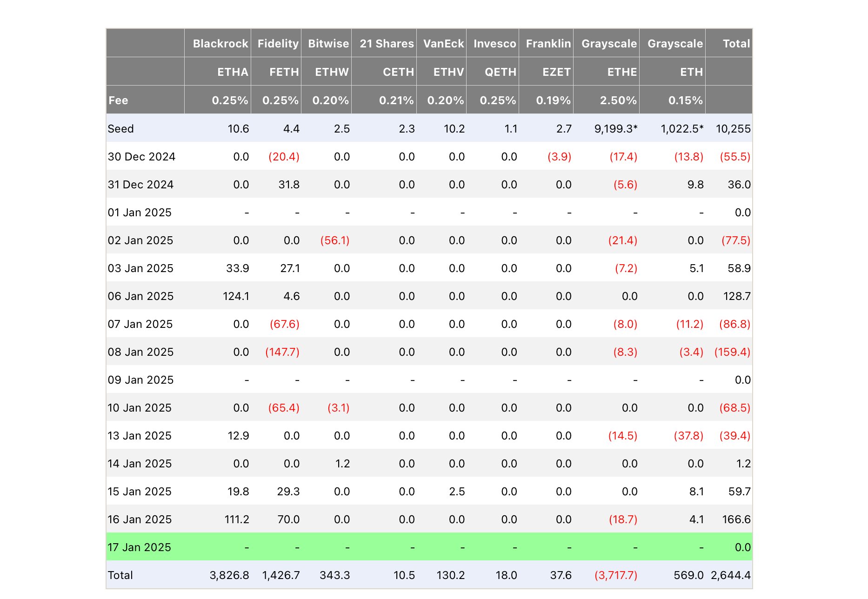
Task: Click the FETH ticker cell
Action: tap(284, 72)
